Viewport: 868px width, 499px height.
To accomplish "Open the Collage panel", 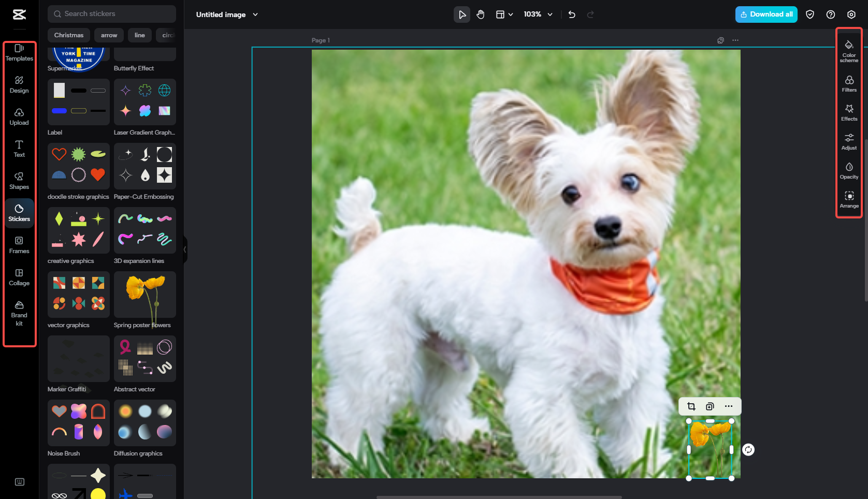I will click(19, 277).
